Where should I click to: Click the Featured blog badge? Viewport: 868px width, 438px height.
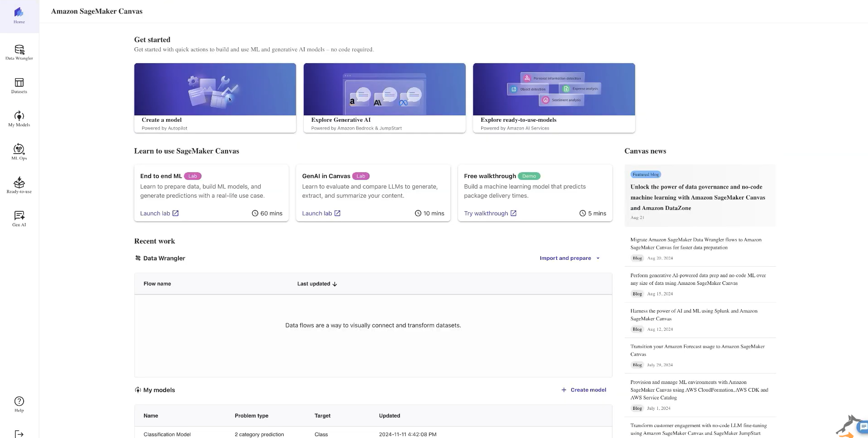click(x=646, y=174)
